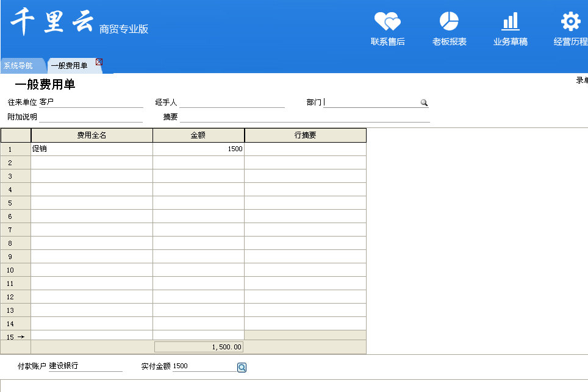588x392 pixels.
Task: Focus the 经手人 input field
Action: click(x=232, y=102)
